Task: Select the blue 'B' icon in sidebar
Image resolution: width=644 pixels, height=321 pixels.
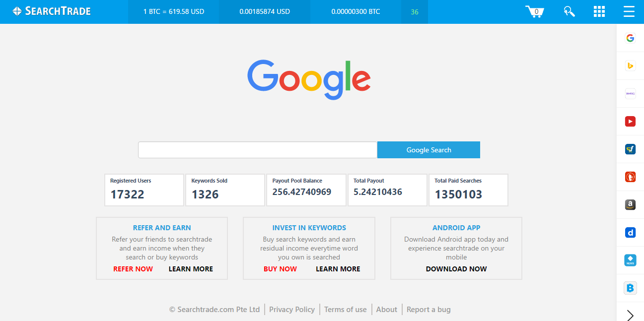Action: pos(630,288)
